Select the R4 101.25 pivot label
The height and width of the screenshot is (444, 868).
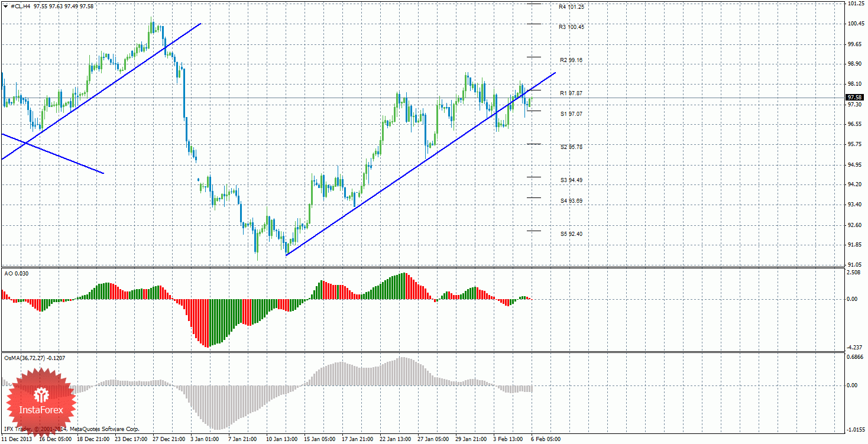point(571,7)
